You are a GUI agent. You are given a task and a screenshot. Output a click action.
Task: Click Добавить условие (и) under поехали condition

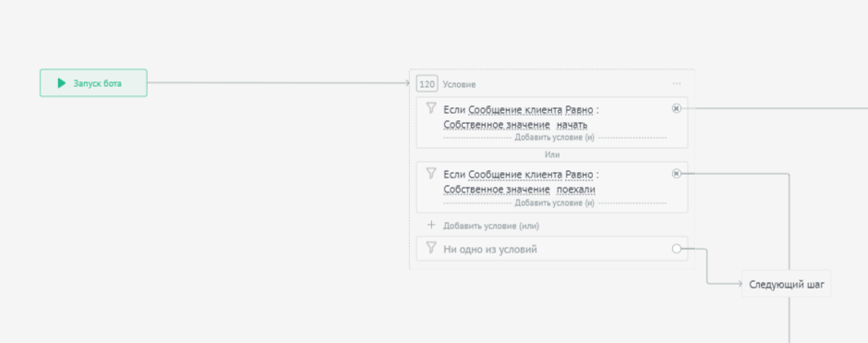pos(554,202)
